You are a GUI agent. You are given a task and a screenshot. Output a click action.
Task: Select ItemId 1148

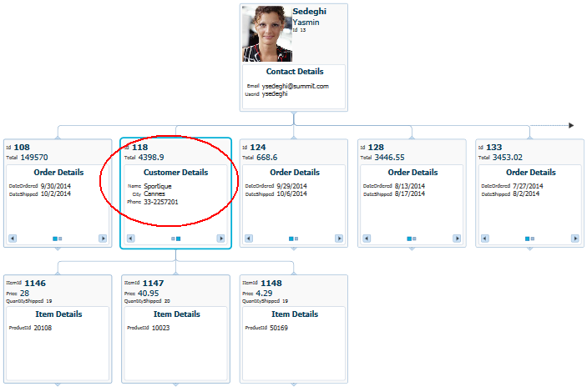(x=271, y=283)
